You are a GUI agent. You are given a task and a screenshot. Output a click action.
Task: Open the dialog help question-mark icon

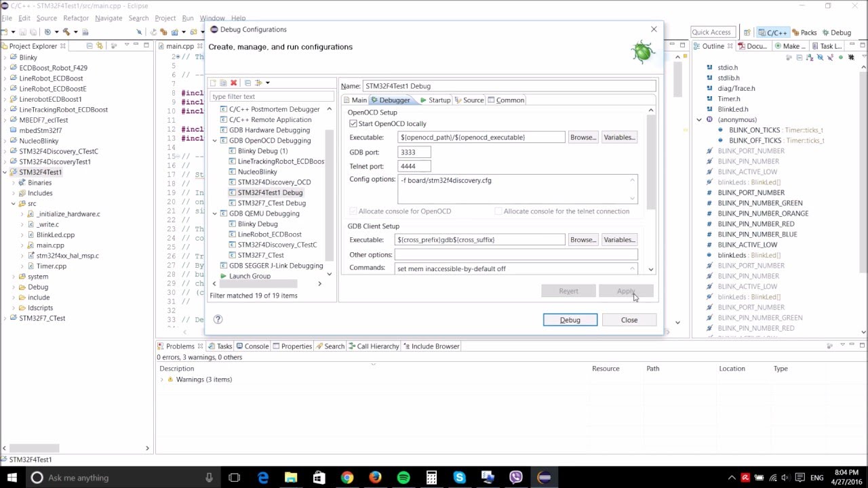(x=218, y=319)
